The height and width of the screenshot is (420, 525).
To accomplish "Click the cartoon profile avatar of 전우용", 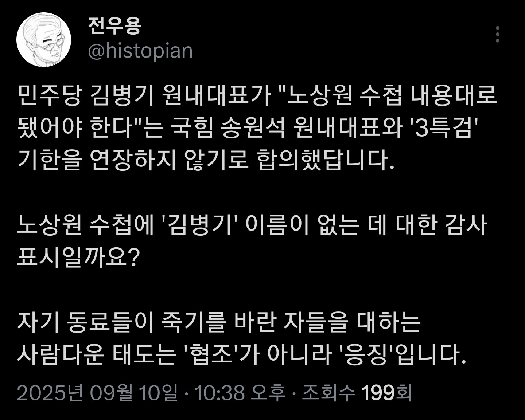I will 44,40.
